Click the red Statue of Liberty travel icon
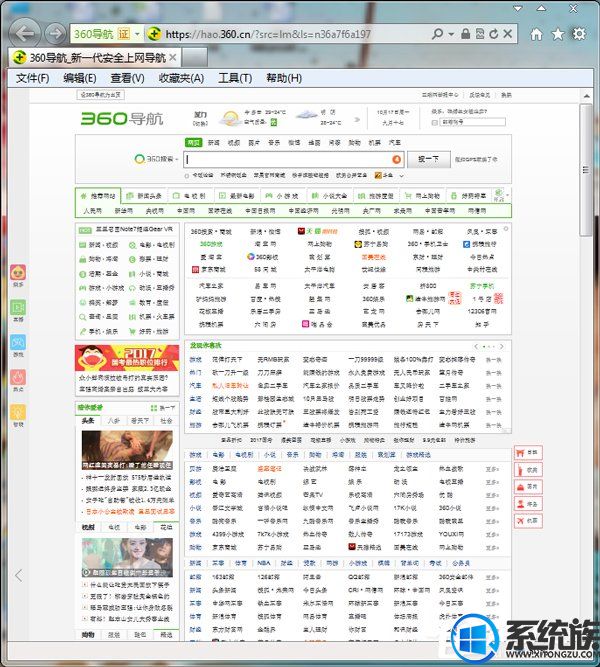This screenshot has height=667, width=600. [520, 470]
